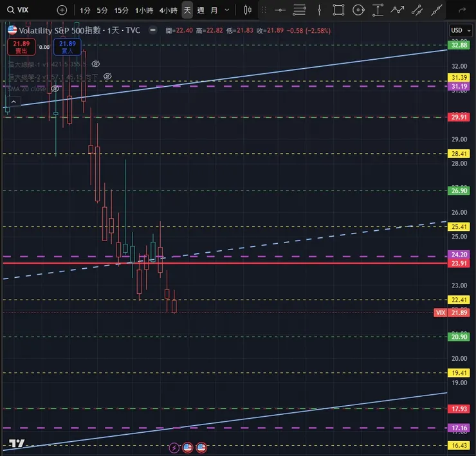Click the red 29.91 price label
Viewport: 476px width, 456px height.
(459, 117)
